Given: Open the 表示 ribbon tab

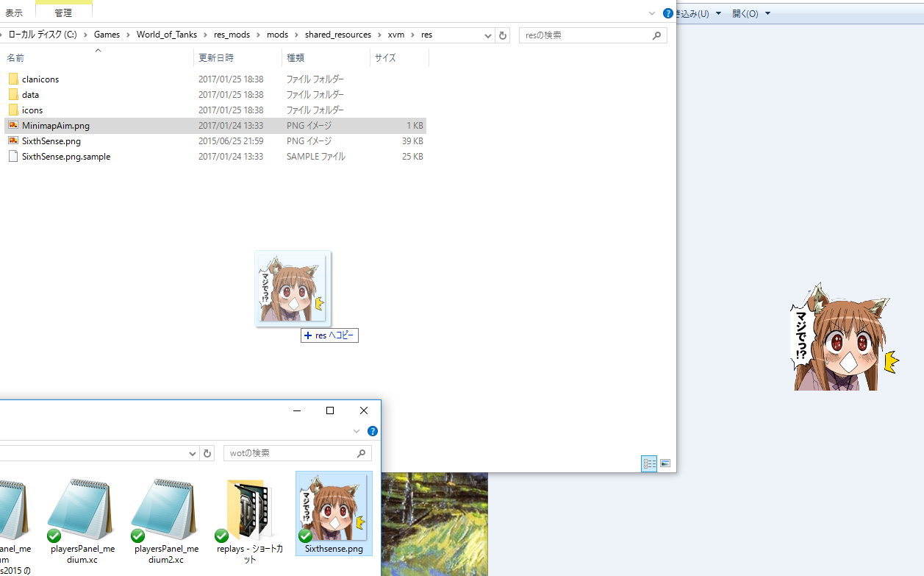Looking at the screenshot, I should [13, 13].
